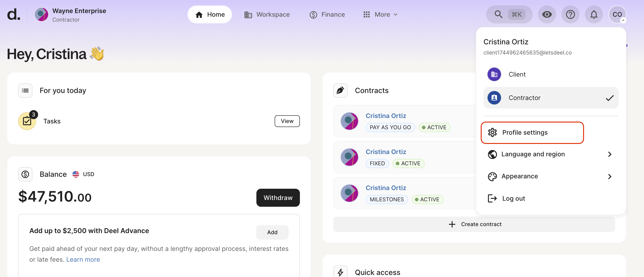Image resolution: width=644 pixels, height=277 pixels.
Task: Open the notifications bell
Action: coord(593,14)
